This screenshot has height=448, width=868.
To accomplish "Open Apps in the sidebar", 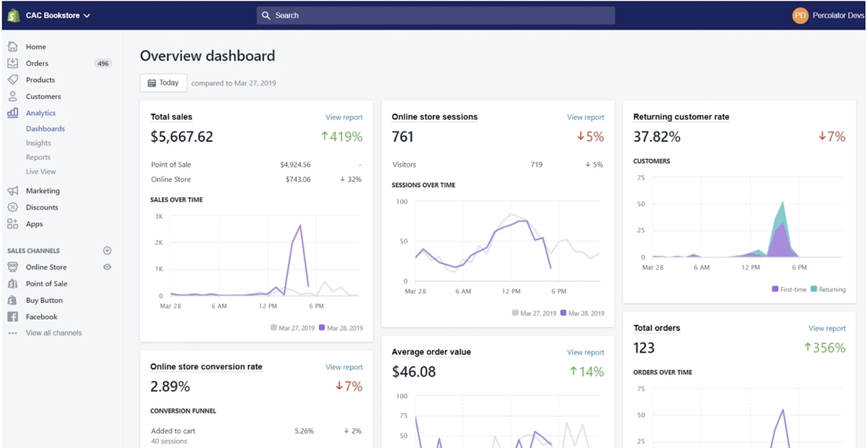I will coord(35,224).
